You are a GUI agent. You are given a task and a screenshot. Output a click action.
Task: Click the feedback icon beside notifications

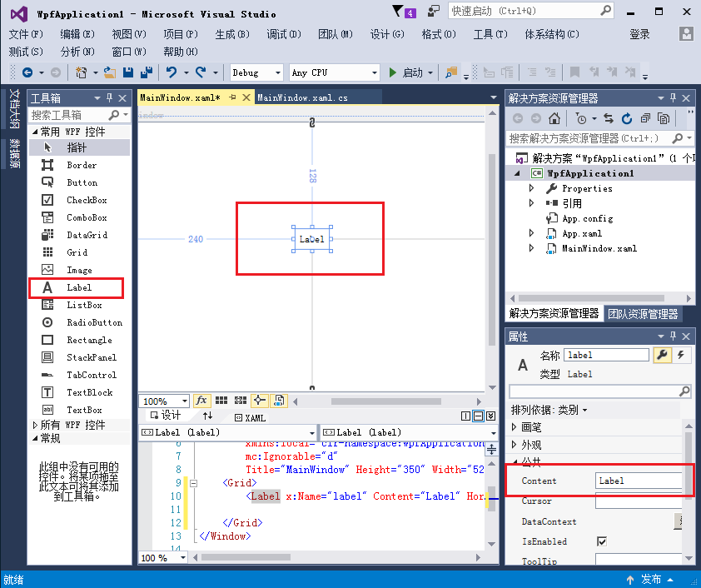(433, 11)
